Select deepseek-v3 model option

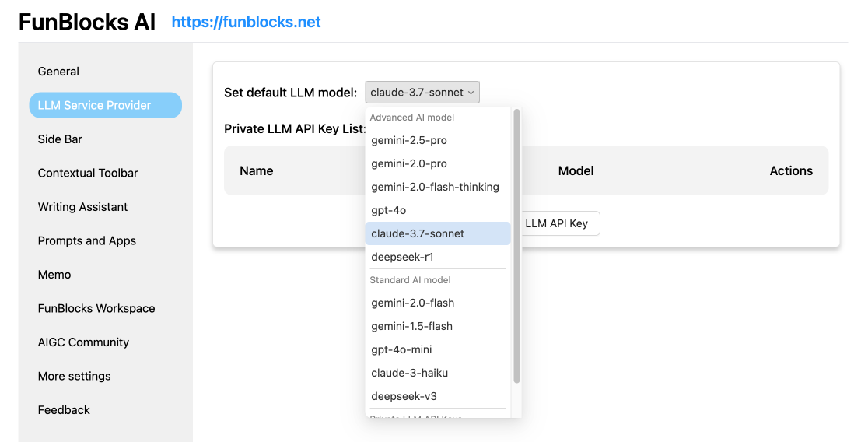click(x=438, y=395)
